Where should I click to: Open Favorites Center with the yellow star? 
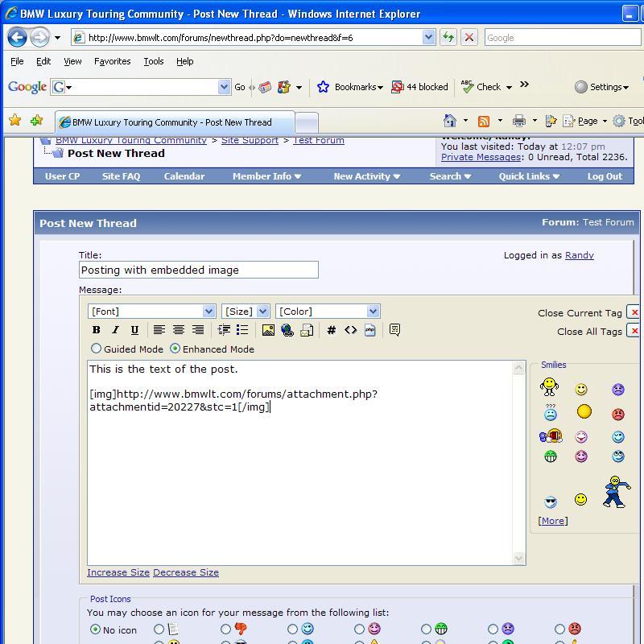click(15, 120)
